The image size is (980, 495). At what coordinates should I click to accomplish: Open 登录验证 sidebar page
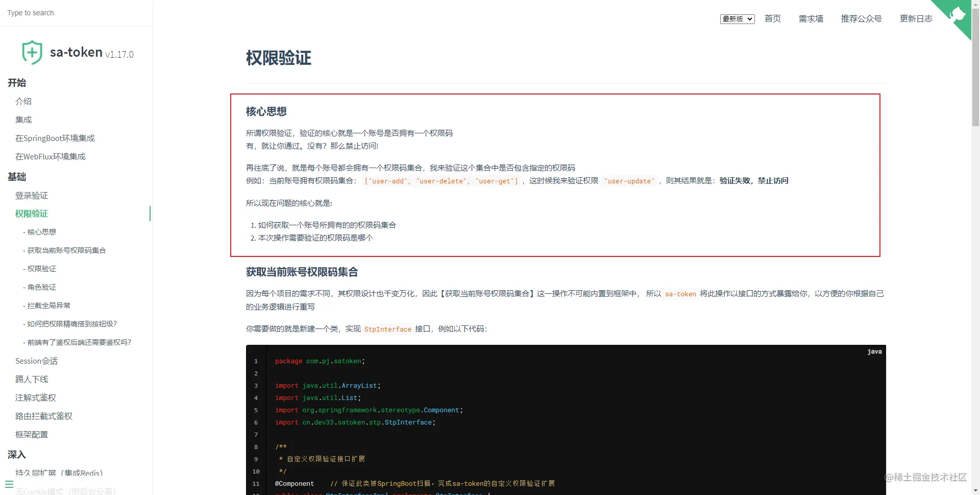tap(32, 195)
